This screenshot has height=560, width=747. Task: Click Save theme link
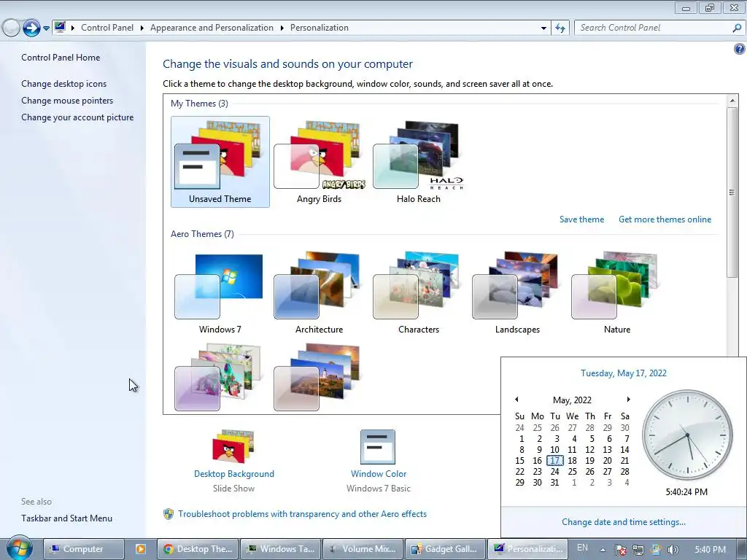[x=581, y=219]
